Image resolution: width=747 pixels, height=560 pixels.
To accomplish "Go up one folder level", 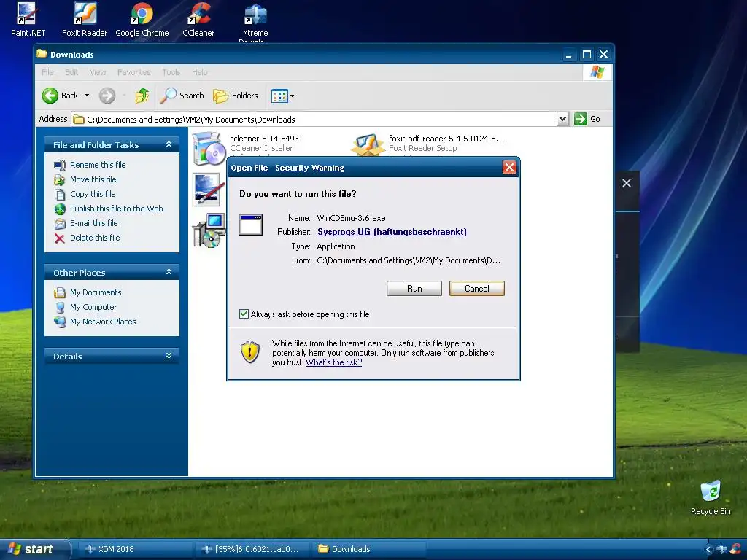I will point(142,96).
